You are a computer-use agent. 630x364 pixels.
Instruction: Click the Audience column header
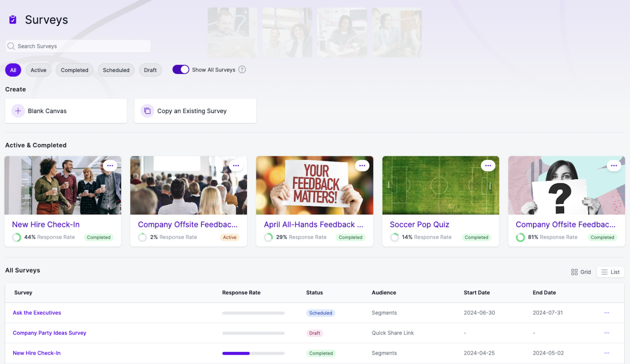pyautogui.click(x=384, y=293)
